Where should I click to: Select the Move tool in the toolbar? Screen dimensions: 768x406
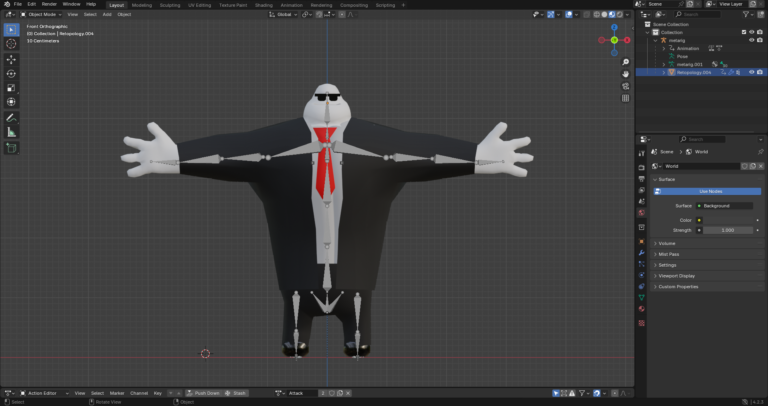(x=11, y=59)
